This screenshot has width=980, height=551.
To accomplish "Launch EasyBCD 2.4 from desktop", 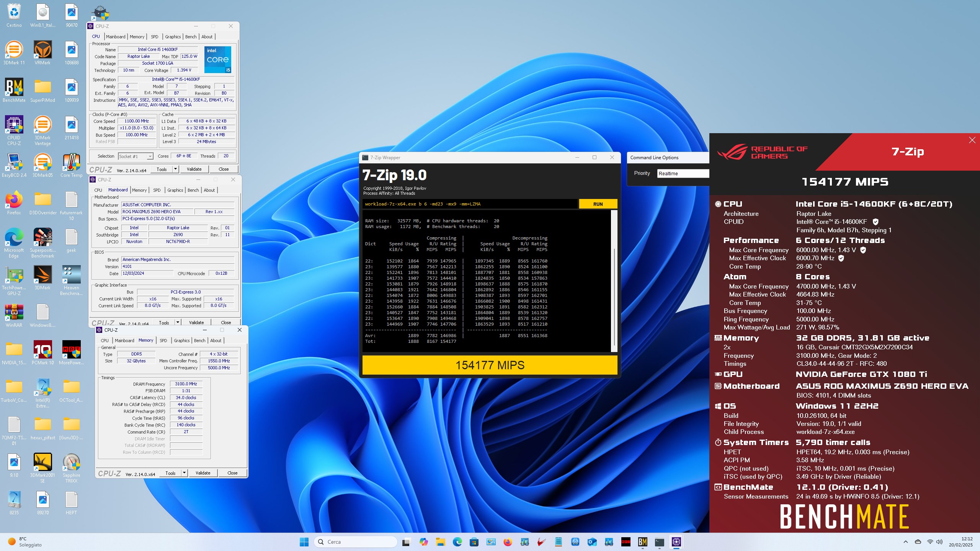I will 14,165.
